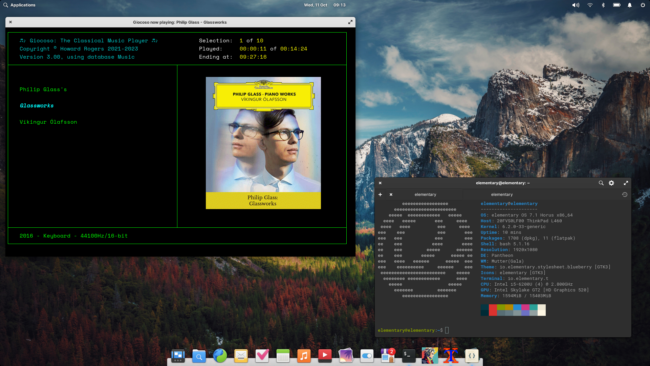Screen dimensions: 650x366
Task: Open terminal closed-tabs history icon
Action: 625,194
